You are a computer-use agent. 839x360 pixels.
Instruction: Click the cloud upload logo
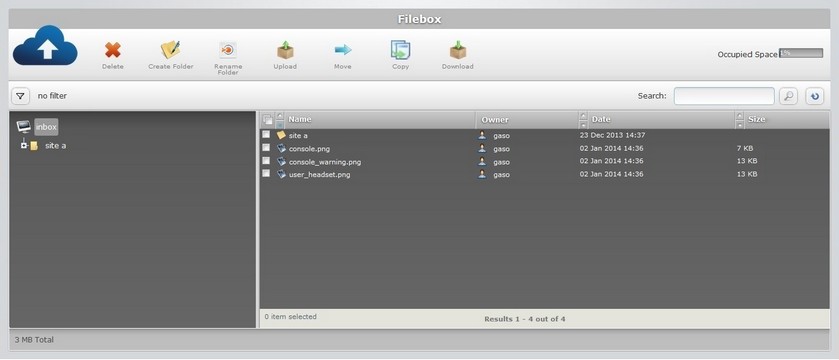45,46
